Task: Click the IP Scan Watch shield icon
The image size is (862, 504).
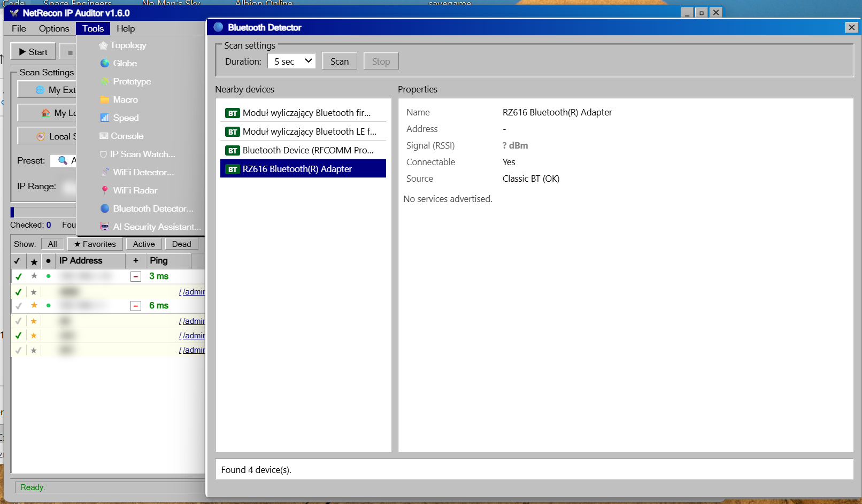Action: (x=103, y=154)
